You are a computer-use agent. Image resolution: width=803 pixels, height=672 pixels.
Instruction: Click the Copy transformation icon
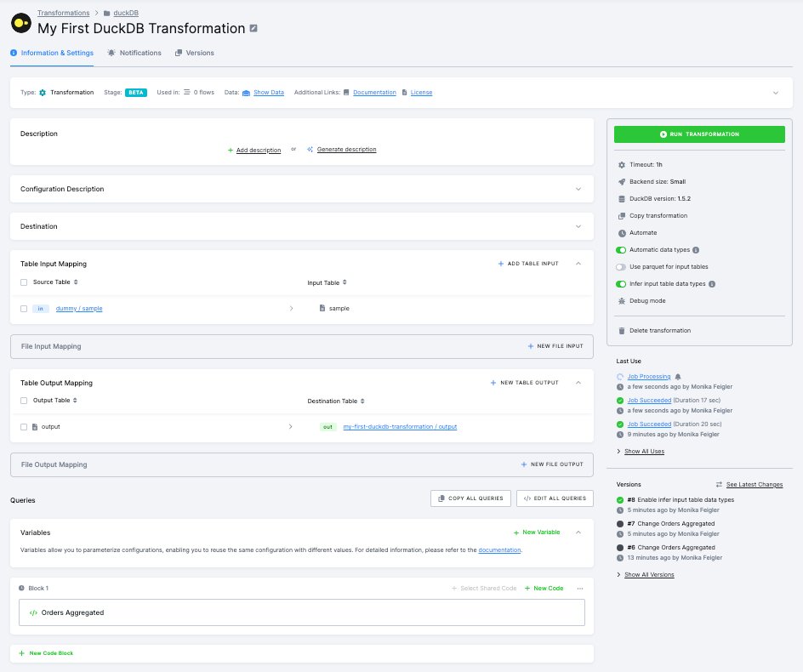(622, 216)
